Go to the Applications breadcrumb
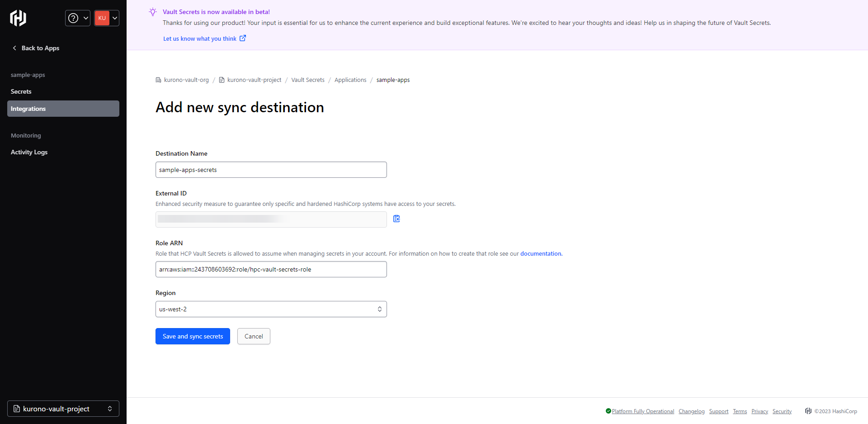The height and width of the screenshot is (424, 868). pos(350,80)
